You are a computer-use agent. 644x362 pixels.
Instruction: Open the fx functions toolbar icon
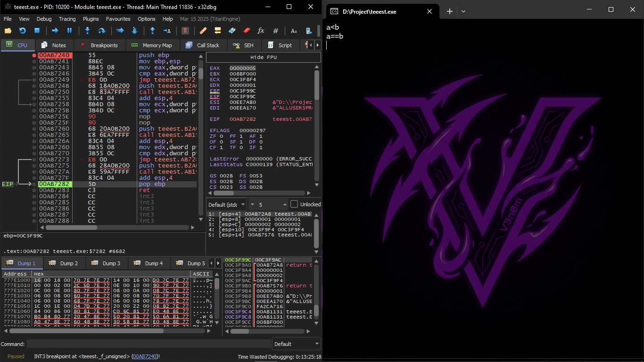261,31
